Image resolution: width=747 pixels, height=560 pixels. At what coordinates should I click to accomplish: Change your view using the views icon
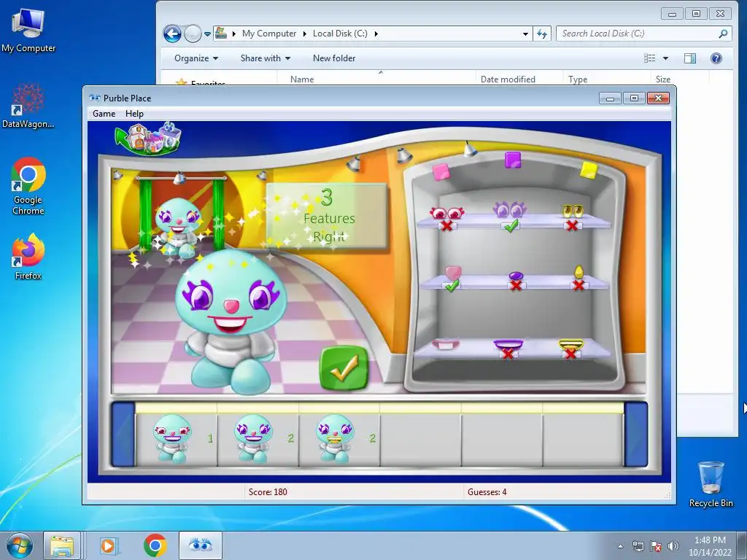point(650,58)
